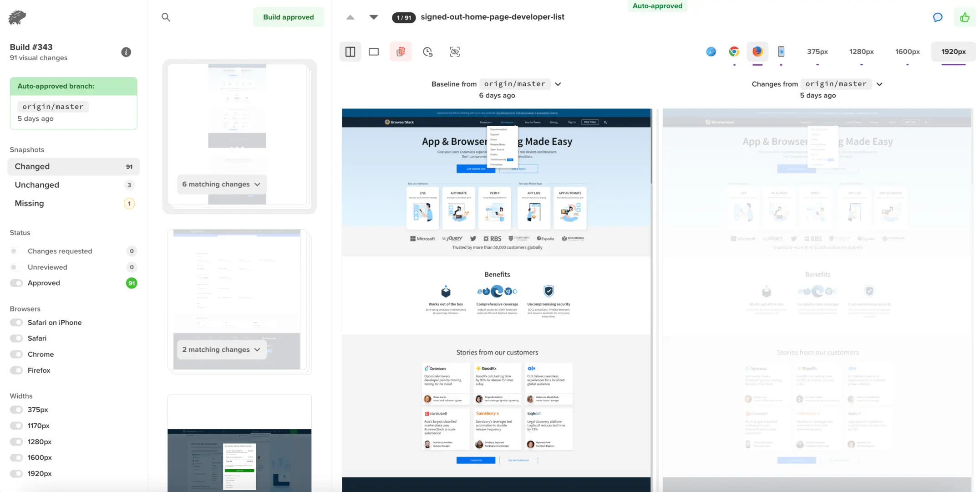Open the snapshot history clock icon

coord(427,52)
